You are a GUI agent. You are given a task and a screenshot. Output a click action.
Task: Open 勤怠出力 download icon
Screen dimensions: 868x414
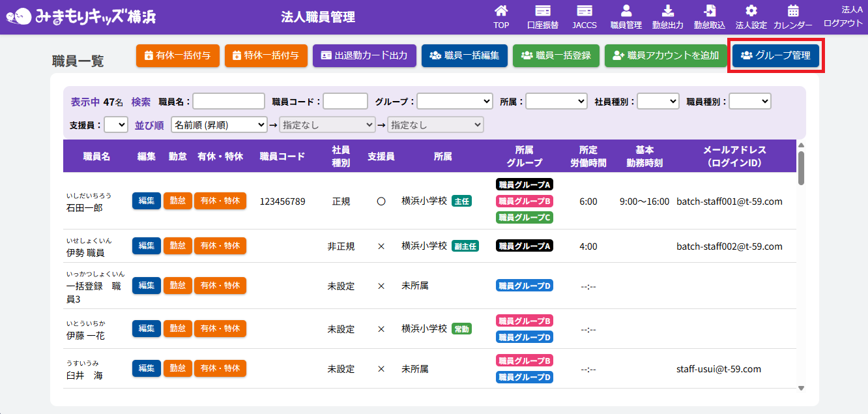[x=668, y=11]
